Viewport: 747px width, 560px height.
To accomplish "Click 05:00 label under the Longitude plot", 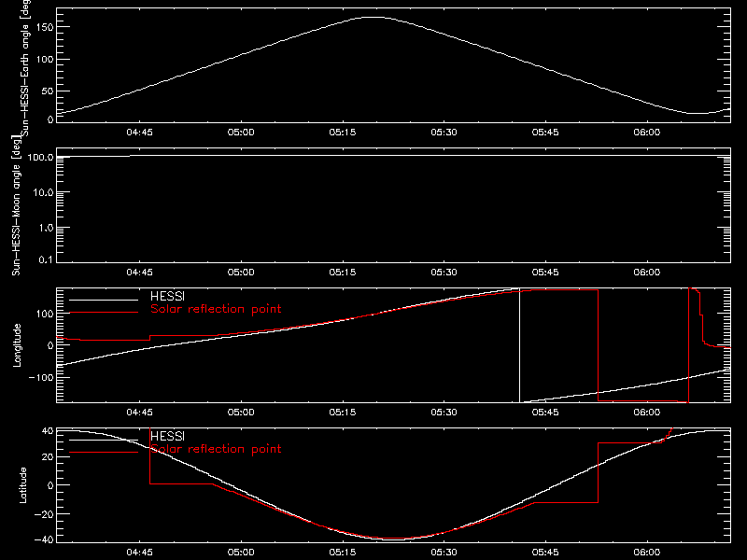I will (x=241, y=413).
